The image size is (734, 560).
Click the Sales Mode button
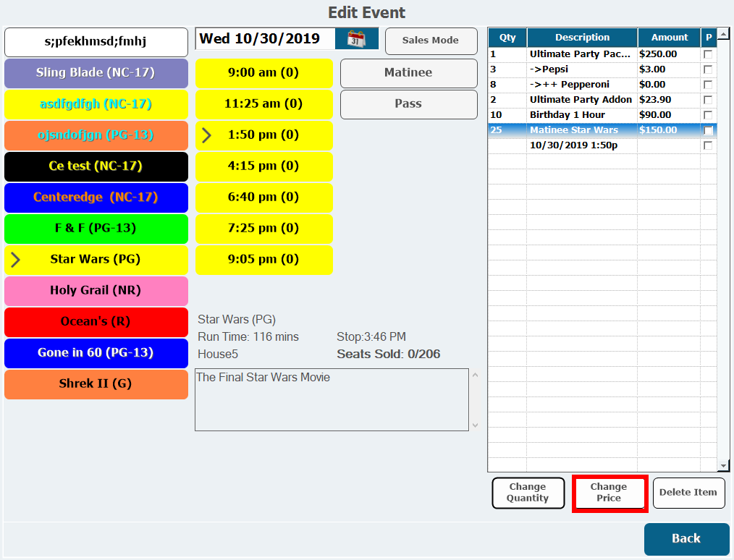(431, 41)
